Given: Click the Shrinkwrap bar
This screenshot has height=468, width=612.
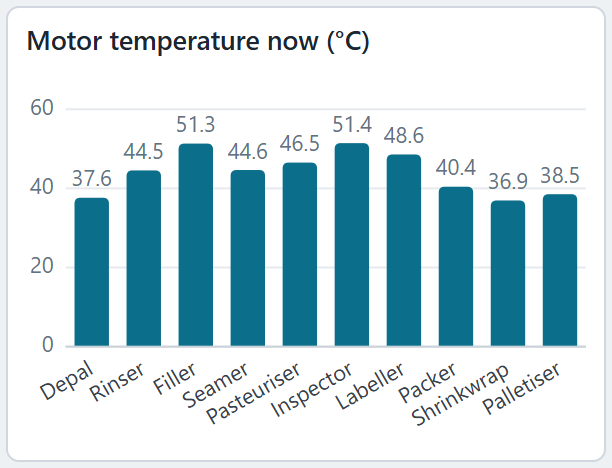Looking at the screenshot, I should click(508, 273).
